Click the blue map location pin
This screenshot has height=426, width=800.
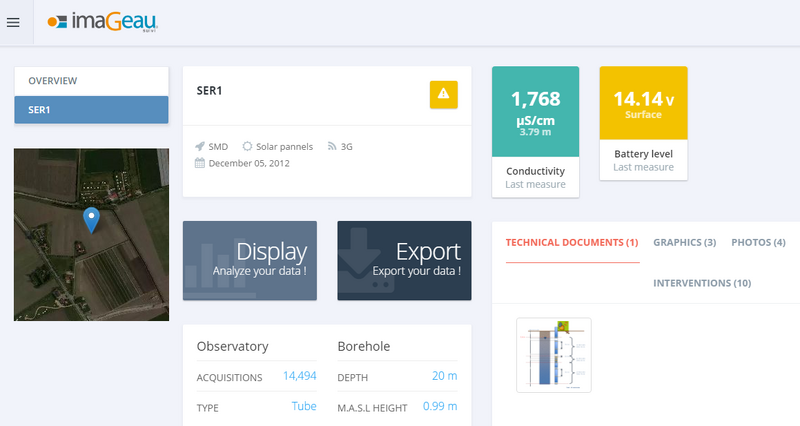tap(91, 219)
